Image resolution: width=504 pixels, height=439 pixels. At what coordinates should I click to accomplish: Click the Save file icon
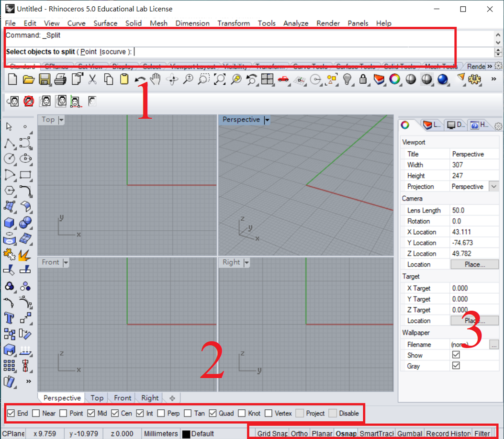click(45, 79)
